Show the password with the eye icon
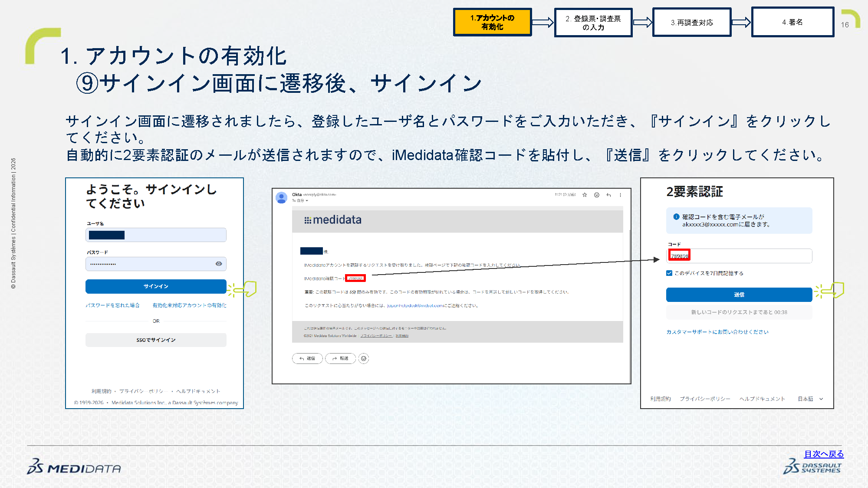The height and width of the screenshot is (488, 868). pos(219,264)
